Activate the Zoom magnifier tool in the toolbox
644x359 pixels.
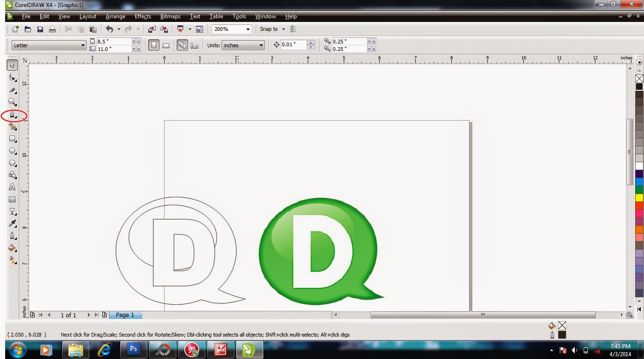13,102
